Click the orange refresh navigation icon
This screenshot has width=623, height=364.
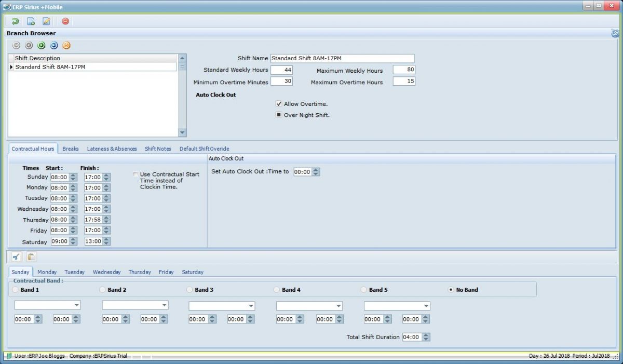(66, 45)
